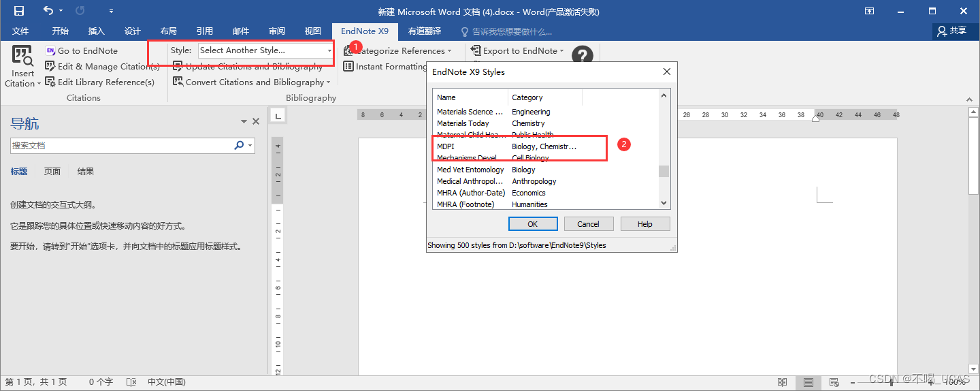This screenshot has height=391, width=980.
Task: Select the MHRA (Author-Date) style row
Action: coord(546,193)
